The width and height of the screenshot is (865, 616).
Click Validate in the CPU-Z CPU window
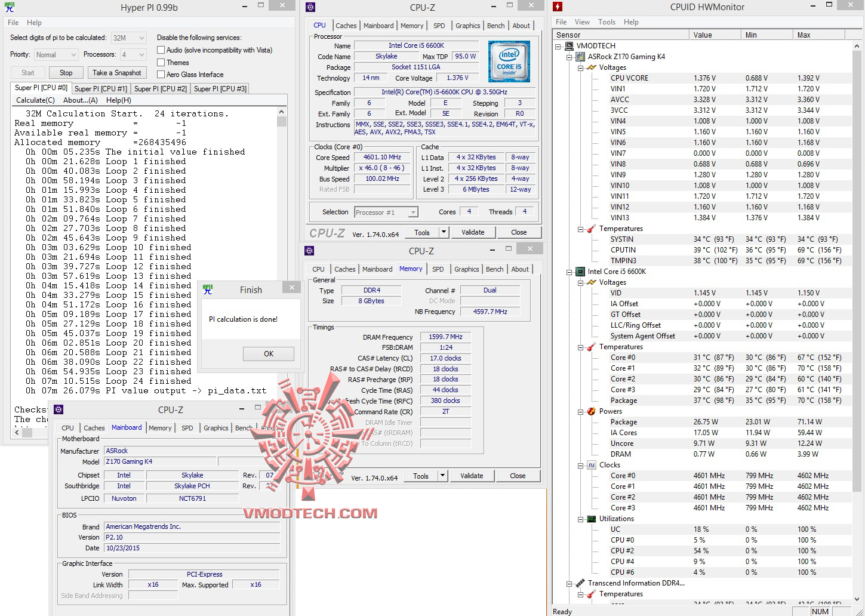pos(473,232)
